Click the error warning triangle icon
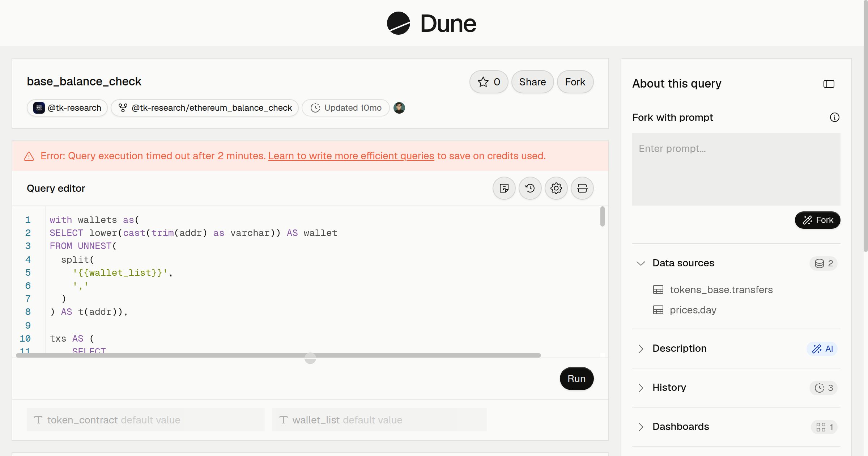The width and height of the screenshot is (868, 456). click(29, 156)
